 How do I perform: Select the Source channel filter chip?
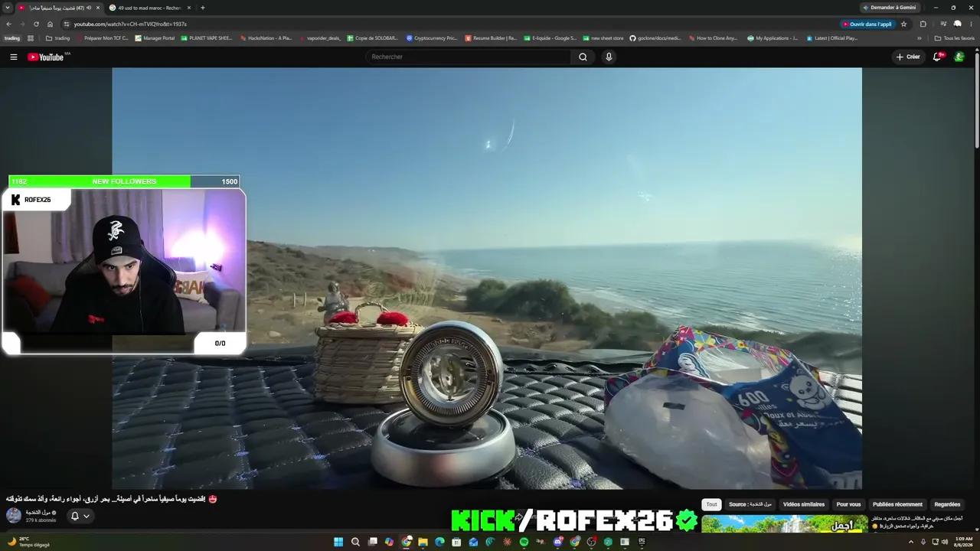pyautogui.click(x=750, y=504)
